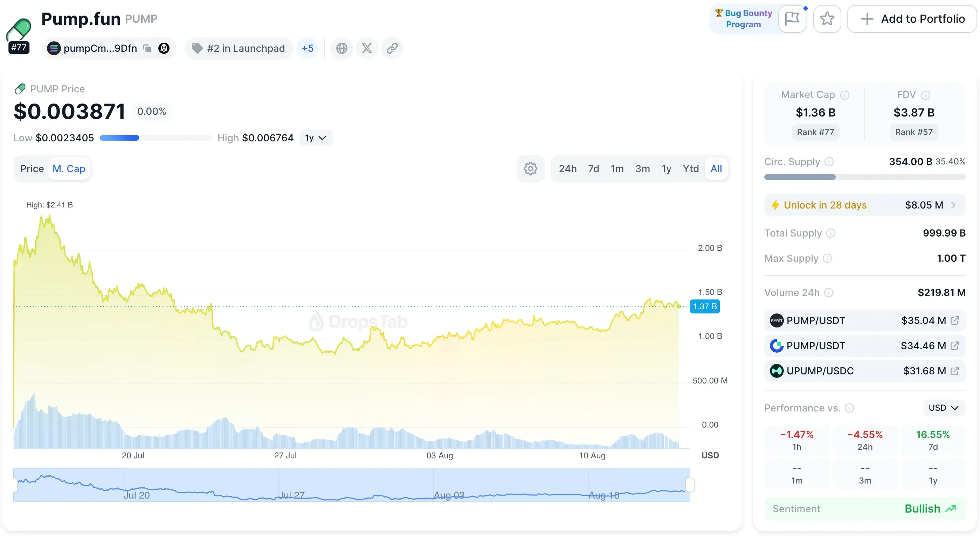Click the chain link icon

[392, 48]
